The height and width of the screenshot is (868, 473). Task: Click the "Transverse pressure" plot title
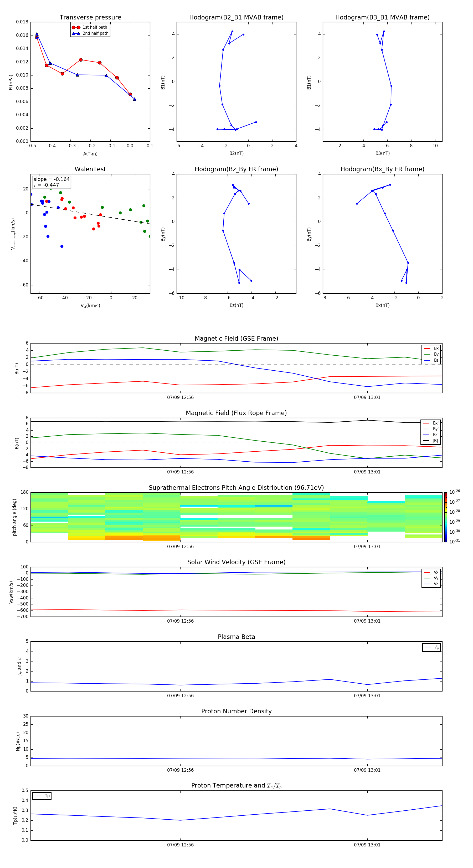click(90, 18)
